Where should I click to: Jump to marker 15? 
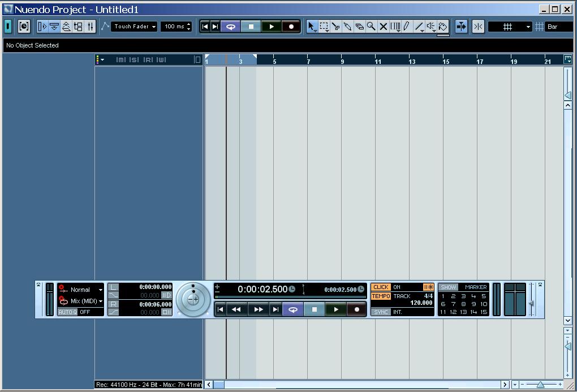(484, 312)
